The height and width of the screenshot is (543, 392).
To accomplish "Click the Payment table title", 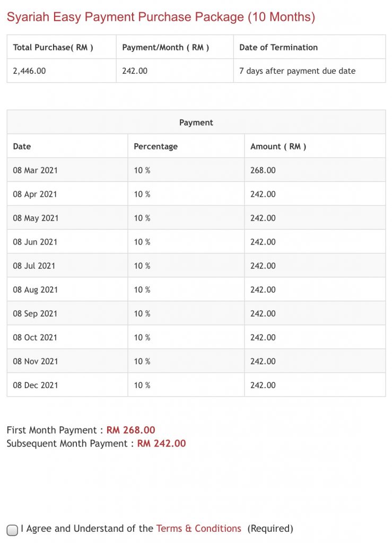I will tap(196, 122).
